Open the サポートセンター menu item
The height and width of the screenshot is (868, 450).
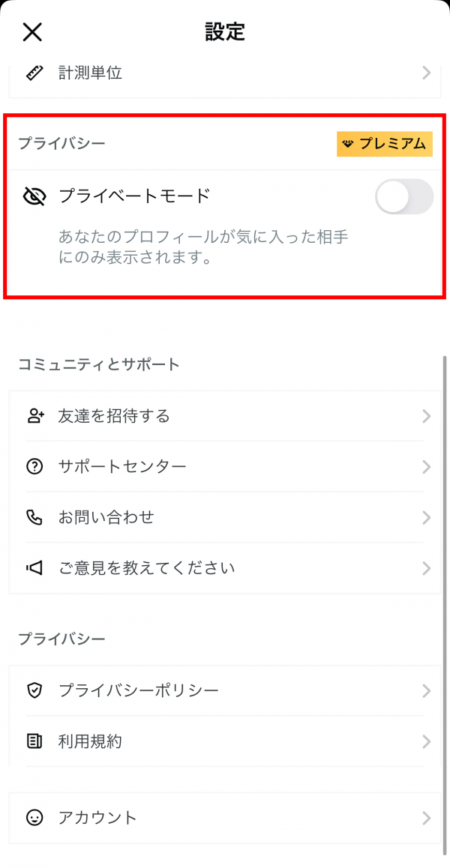click(122, 466)
